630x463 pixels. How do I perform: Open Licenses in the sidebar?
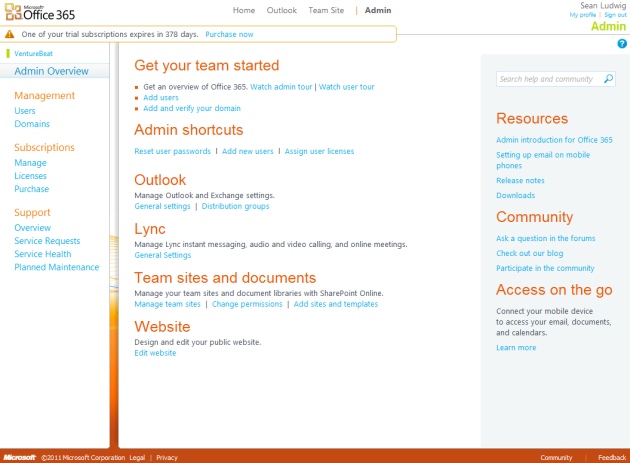(x=31, y=176)
